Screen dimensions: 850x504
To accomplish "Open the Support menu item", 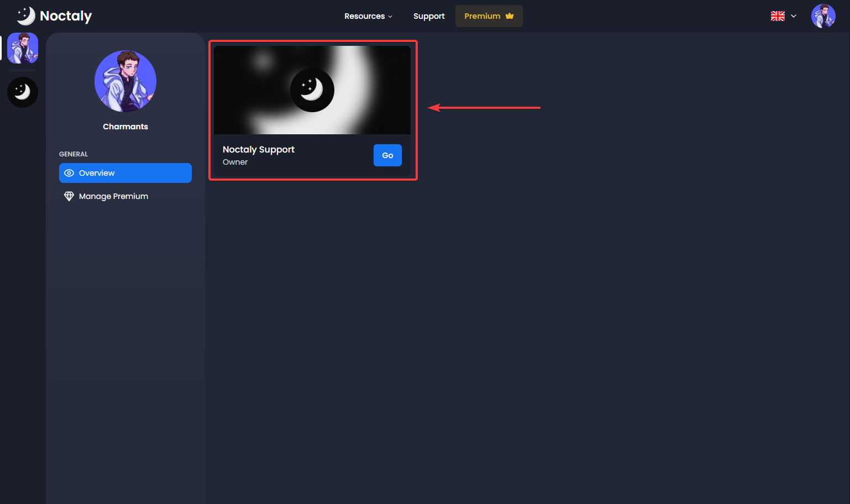I will pos(429,16).
